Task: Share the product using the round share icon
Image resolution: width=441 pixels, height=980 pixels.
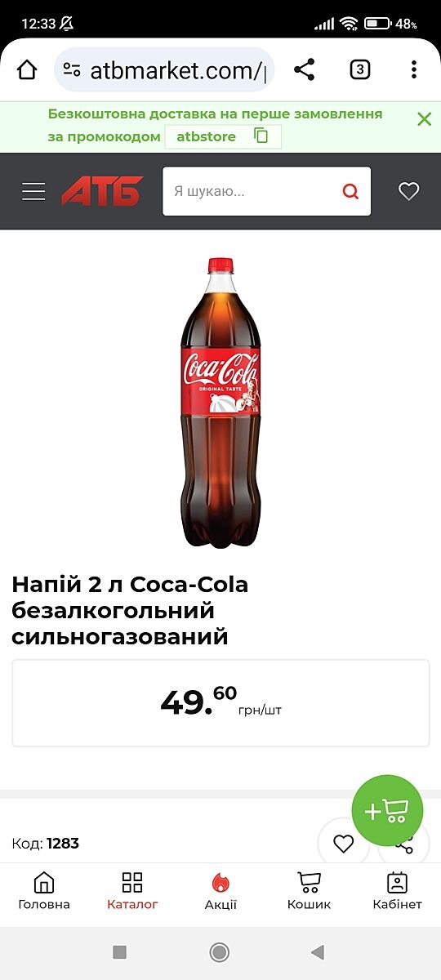Action: pyautogui.click(x=403, y=844)
